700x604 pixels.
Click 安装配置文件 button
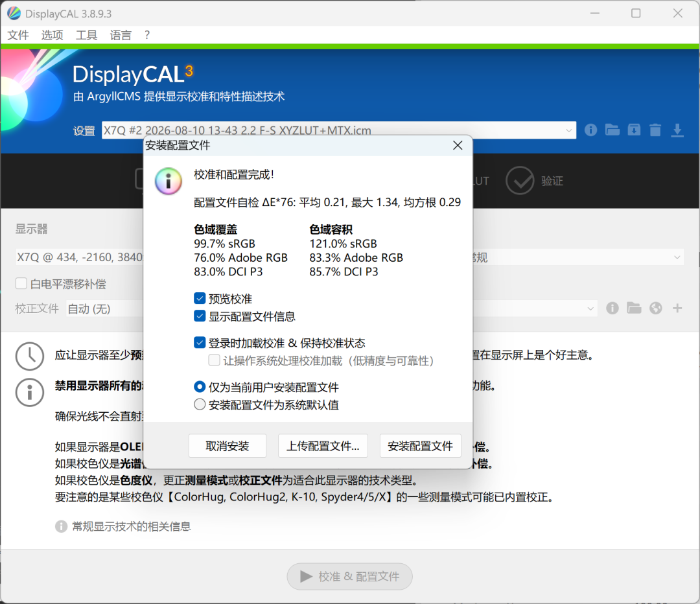(x=420, y=445)
